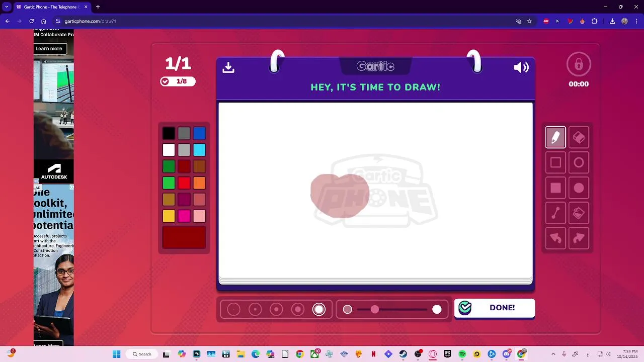Screen dimensions: 644x362
Task: Open the Autodesk ad banner
Action: click(x=54, y=171)
